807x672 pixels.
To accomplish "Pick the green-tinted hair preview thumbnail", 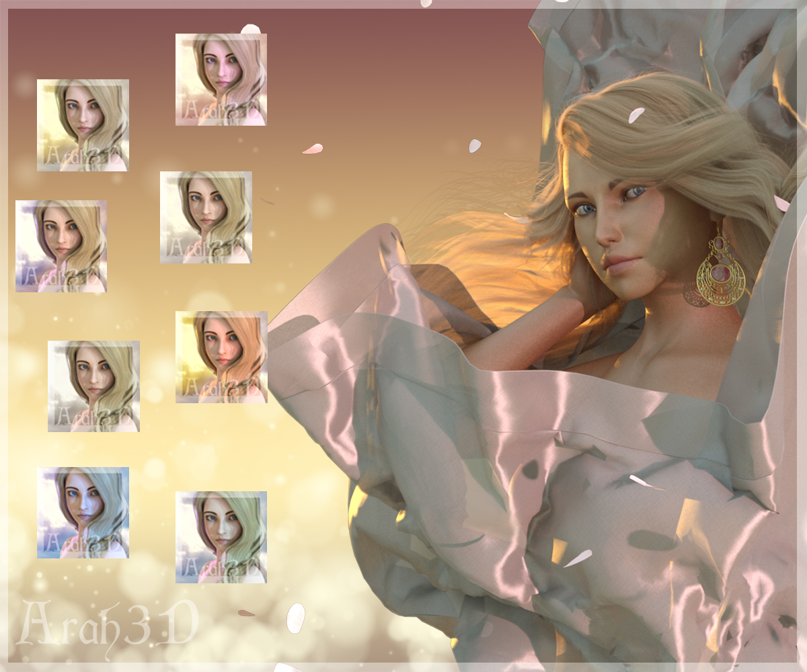I will (x=221, y=537).
